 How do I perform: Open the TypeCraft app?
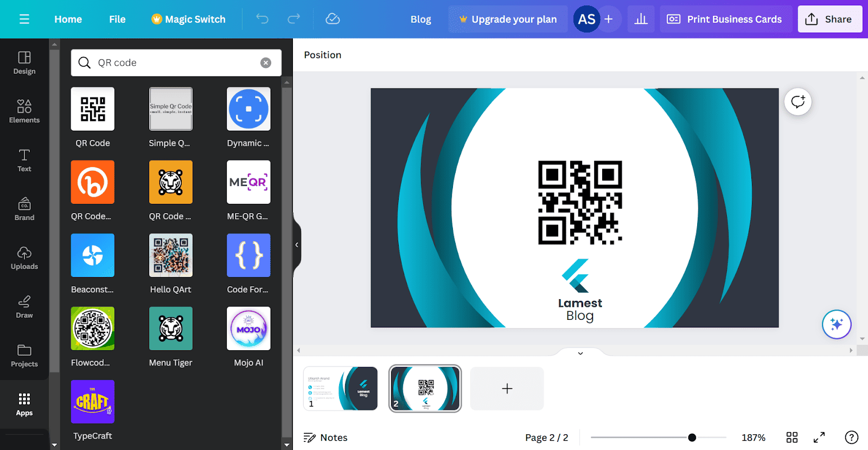pyautogui.click(x=93, y=402)
